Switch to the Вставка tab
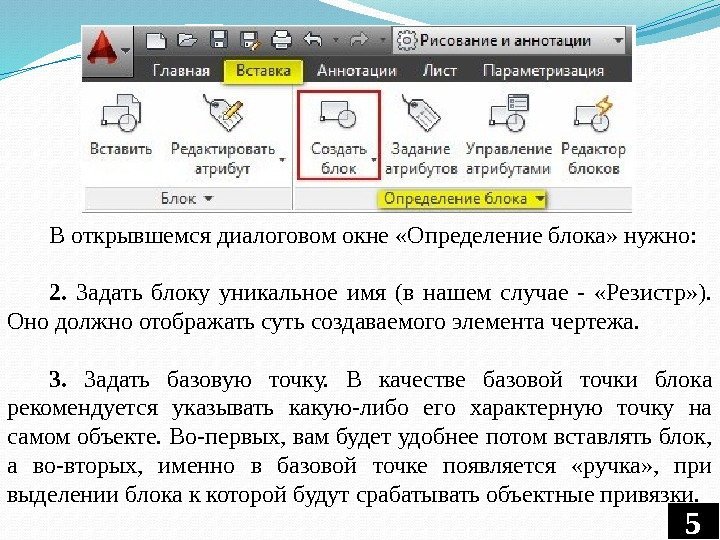720x540 pixels. click(x=263, y=71)
